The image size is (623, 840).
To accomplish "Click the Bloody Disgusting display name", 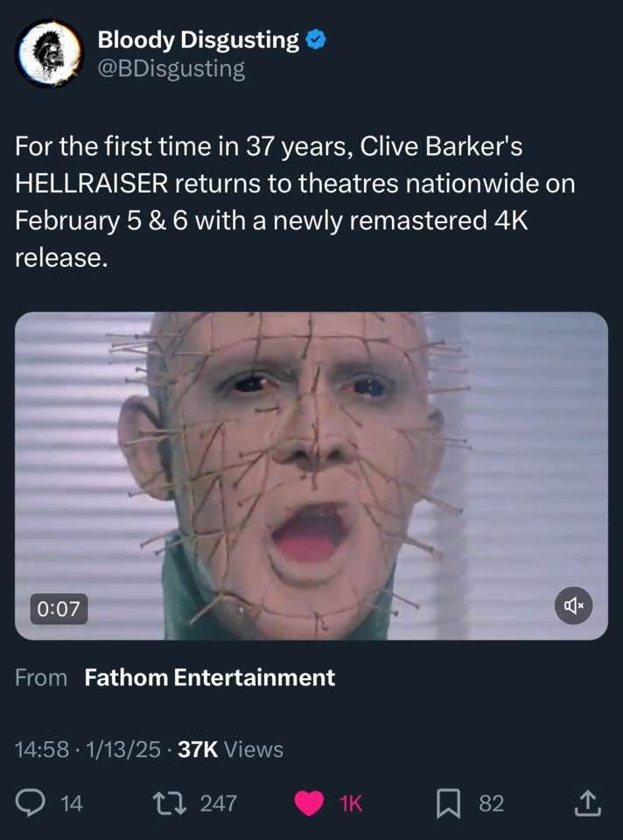I will coord(199,40).
